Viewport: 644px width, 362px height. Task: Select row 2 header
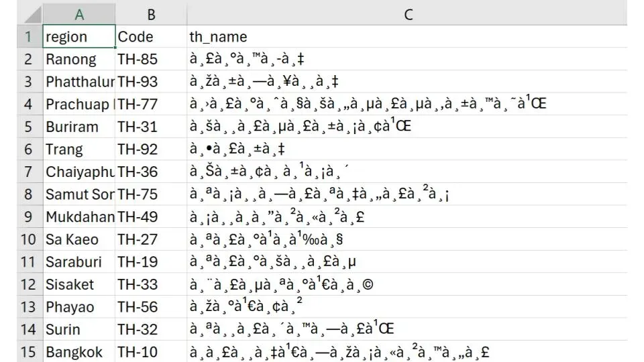click(x=30, y=59)
